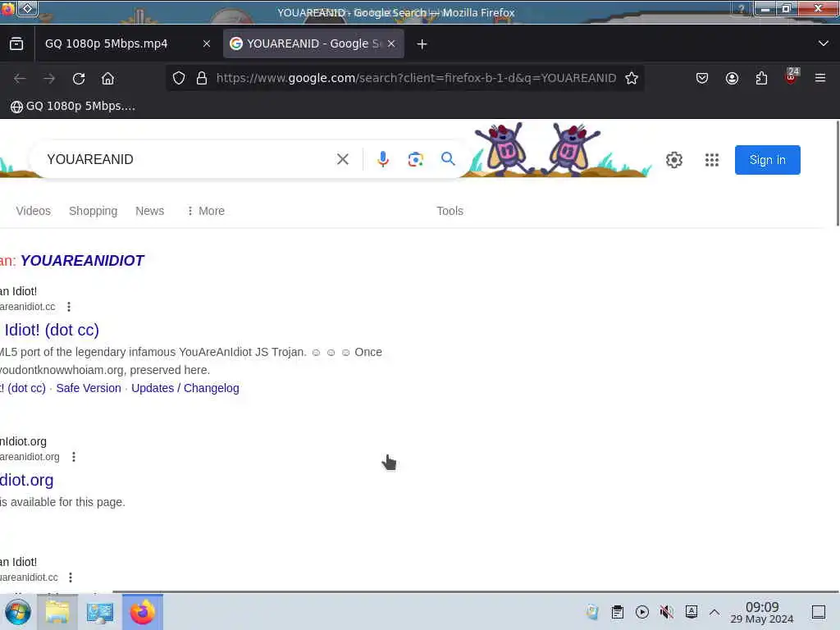Filter results by Shopping
This screenshot has width=840, height=630.
click(94, 211)
